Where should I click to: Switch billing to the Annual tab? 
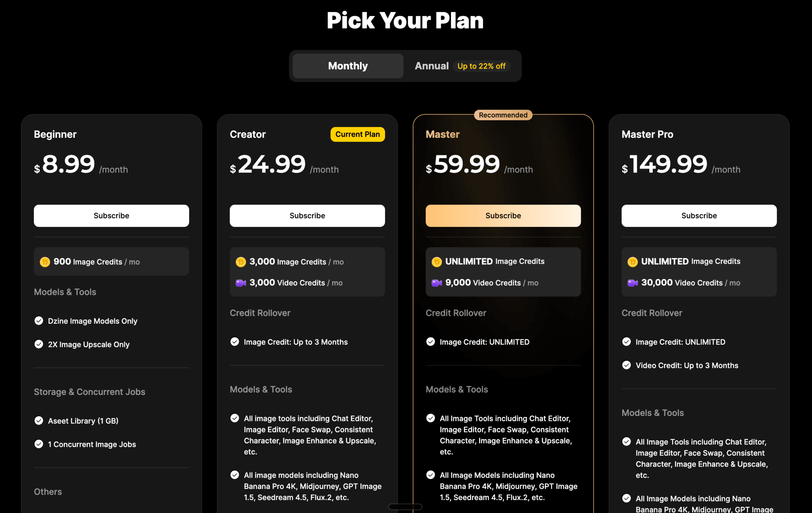click(x=431, y=66)
